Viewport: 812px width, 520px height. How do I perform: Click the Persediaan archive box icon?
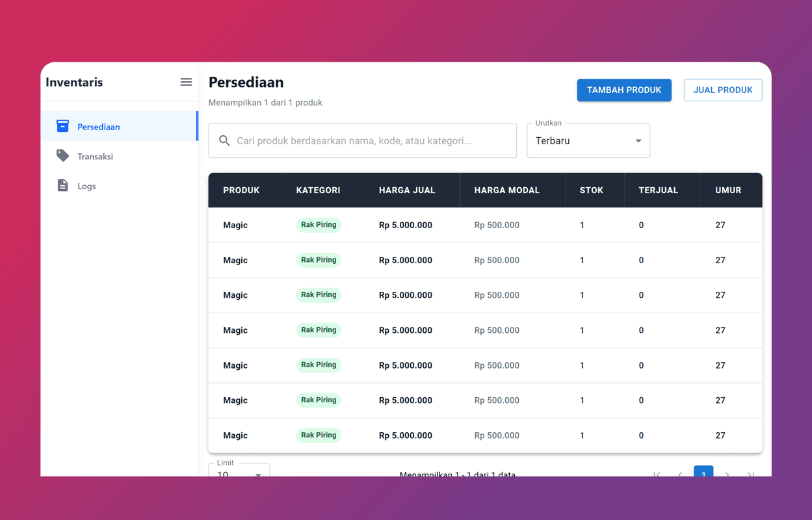(62, 126)
